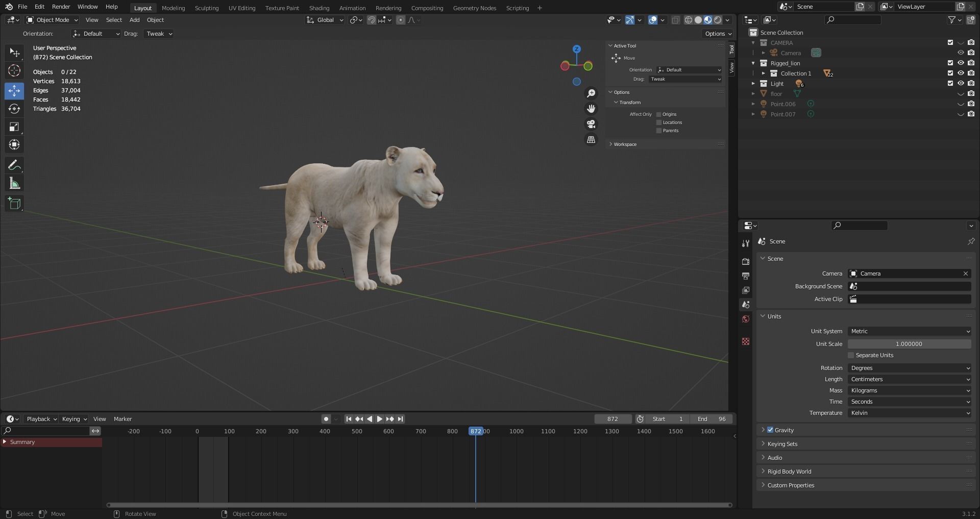Viewport: 980px width, 519px height.
Task: Expand the Collection 1 tree item
Action: 764,73
